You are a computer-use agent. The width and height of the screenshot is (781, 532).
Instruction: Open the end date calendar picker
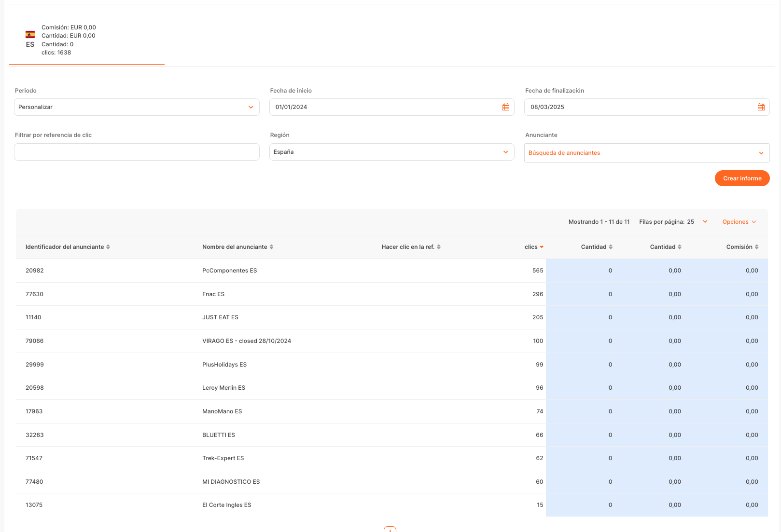click(x=761, y=107)
